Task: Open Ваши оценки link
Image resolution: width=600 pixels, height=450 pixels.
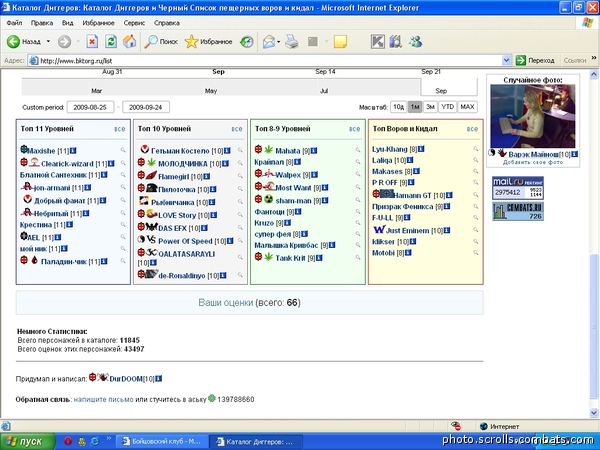Action: click(x=225, y=303)
